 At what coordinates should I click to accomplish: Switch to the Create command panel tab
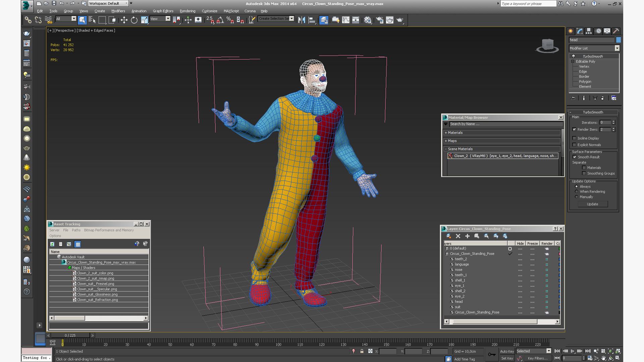571,31
